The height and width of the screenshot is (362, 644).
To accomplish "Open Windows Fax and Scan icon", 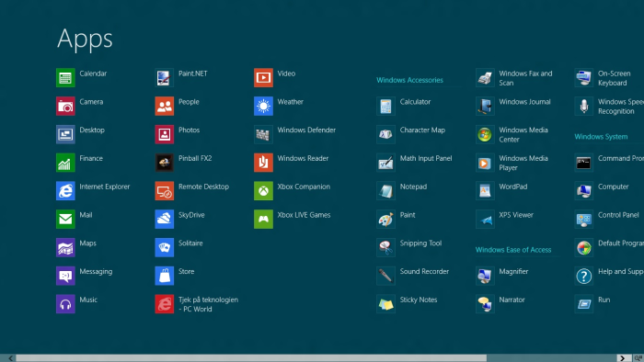I will 485,78.
